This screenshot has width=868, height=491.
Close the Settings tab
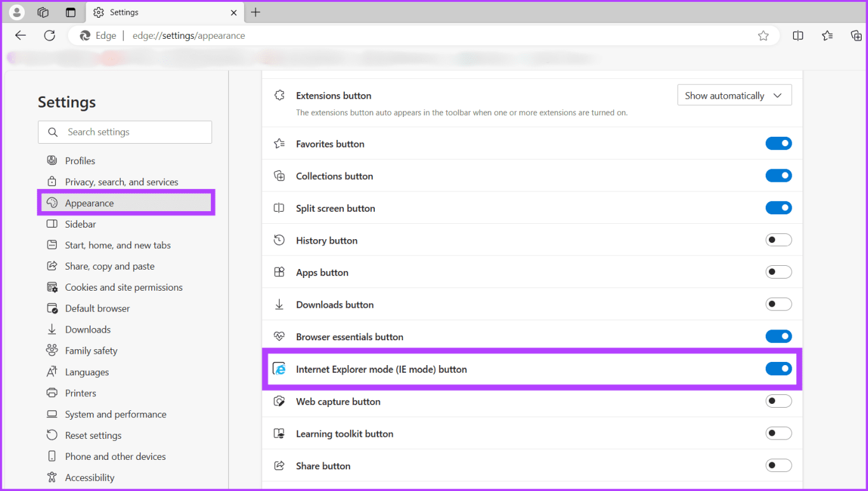pyautogui.click(x=234, y=12)
